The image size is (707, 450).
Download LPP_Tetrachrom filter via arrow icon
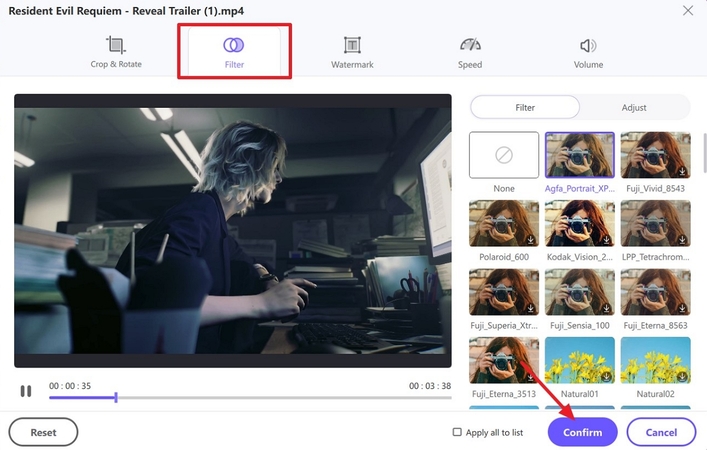coord(682,240)
